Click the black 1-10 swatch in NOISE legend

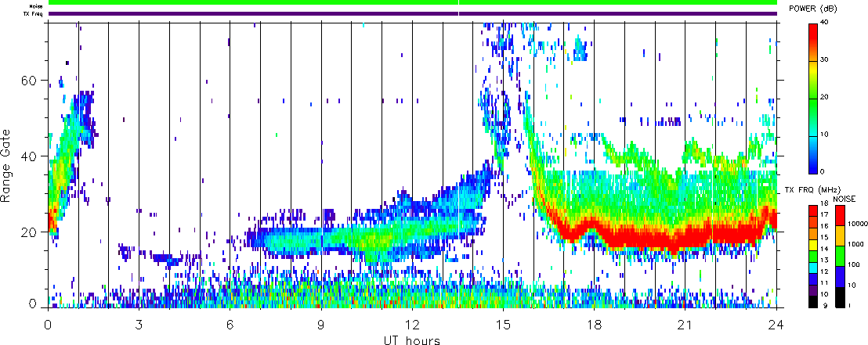840,297
